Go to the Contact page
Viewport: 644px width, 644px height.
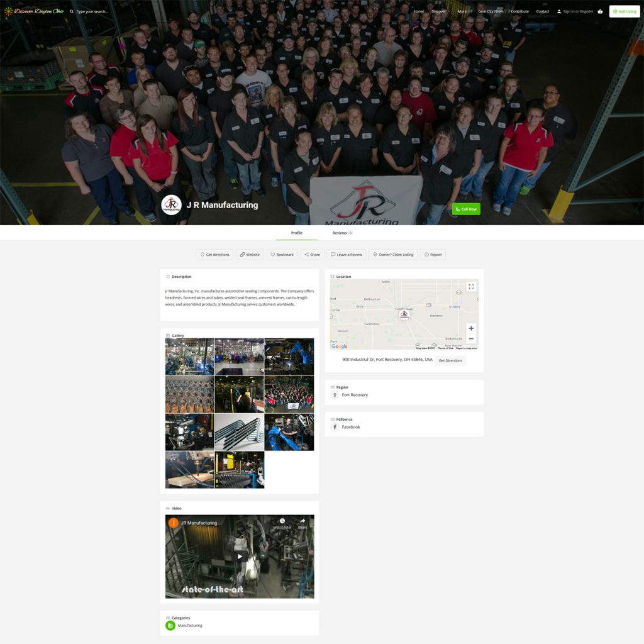click(x=543, y=11)
